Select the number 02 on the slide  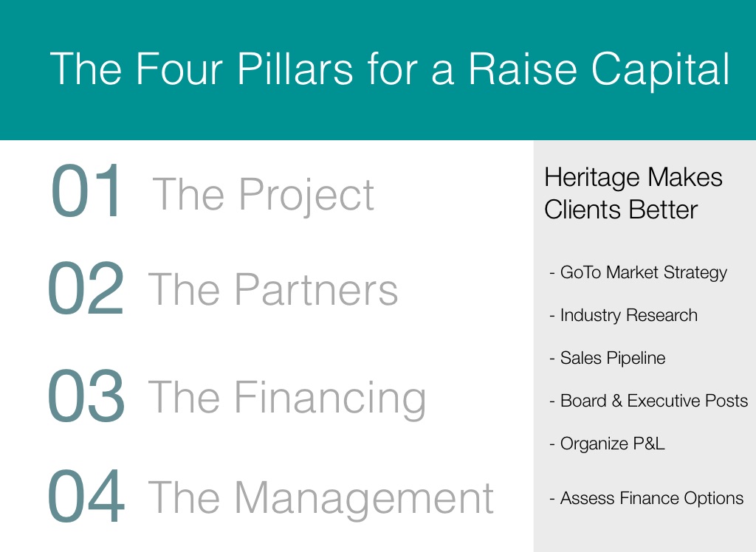86,289
